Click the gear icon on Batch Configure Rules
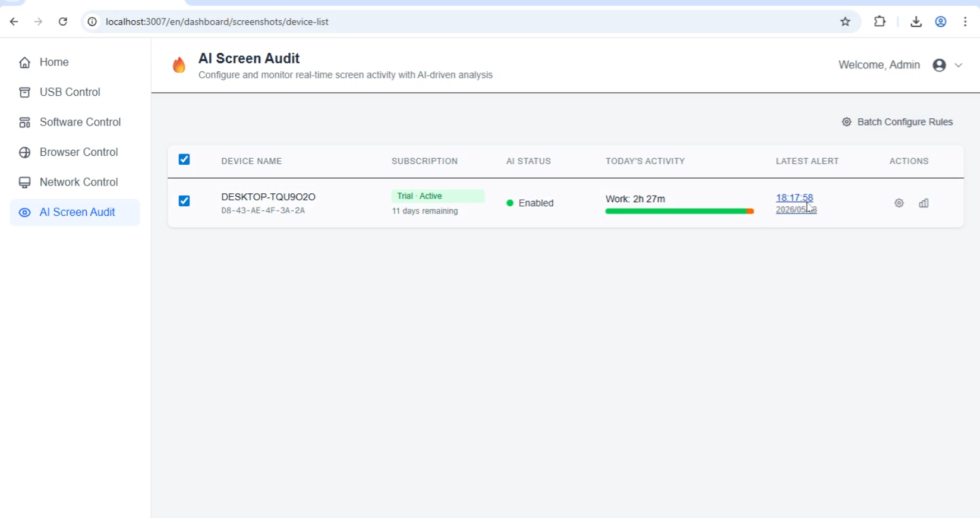The height and width of the screenshot is (518, 980). [847, 122]
